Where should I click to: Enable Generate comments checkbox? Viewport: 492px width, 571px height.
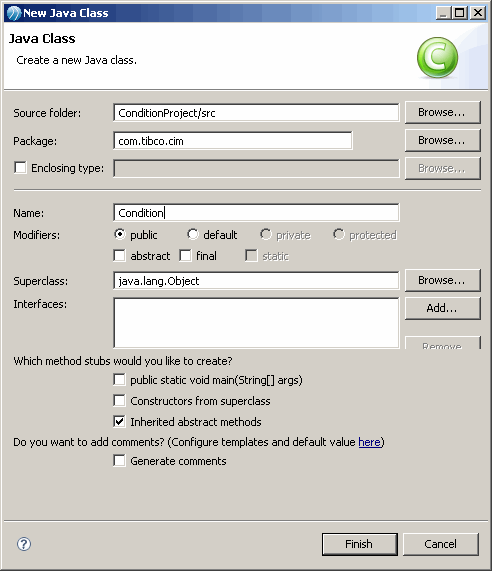119,460
